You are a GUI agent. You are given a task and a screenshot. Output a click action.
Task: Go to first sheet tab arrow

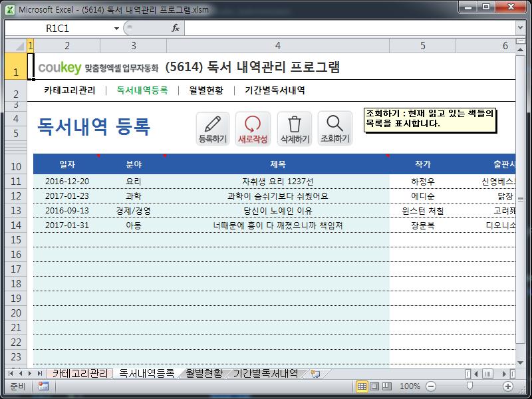(11, 374)
